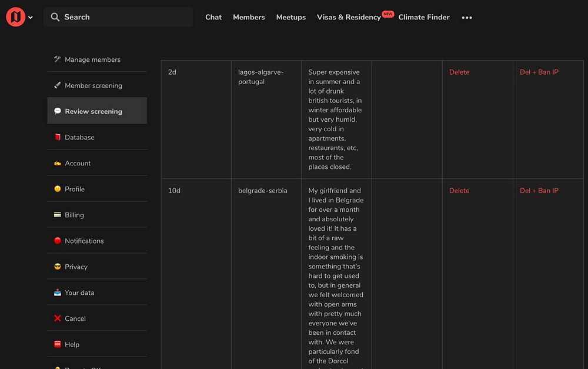Click the Profile smiley face icon

(58, 189)
